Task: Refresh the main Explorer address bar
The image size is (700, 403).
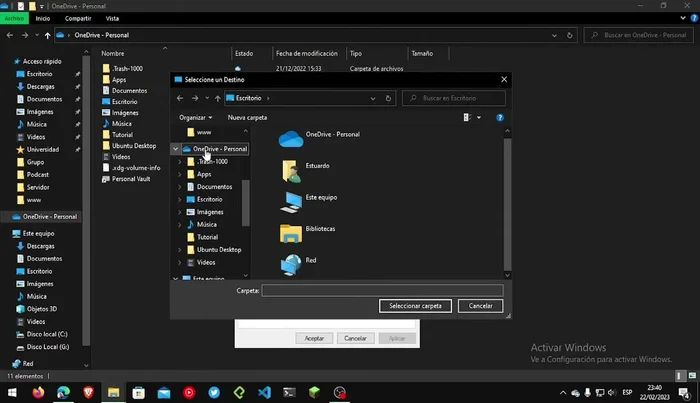Action: [x=570, y=35]
